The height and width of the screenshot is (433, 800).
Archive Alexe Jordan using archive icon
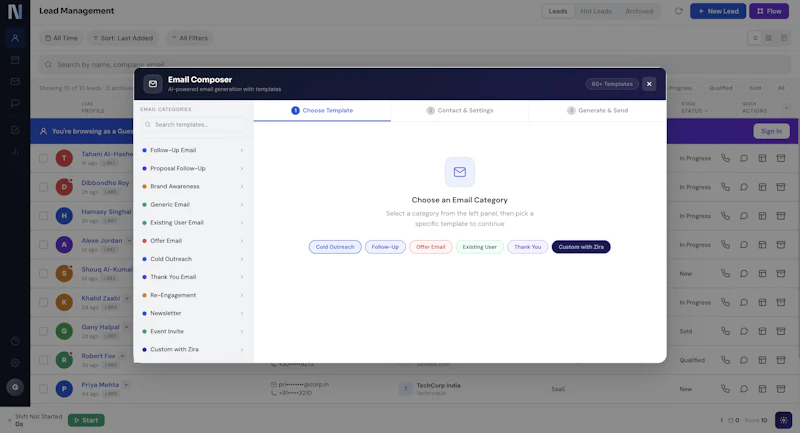781,245
